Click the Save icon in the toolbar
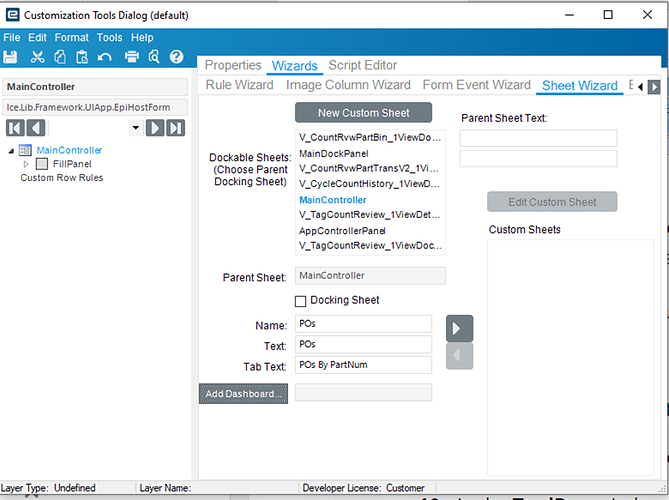The image size is (669, 500). coord(11,57)
